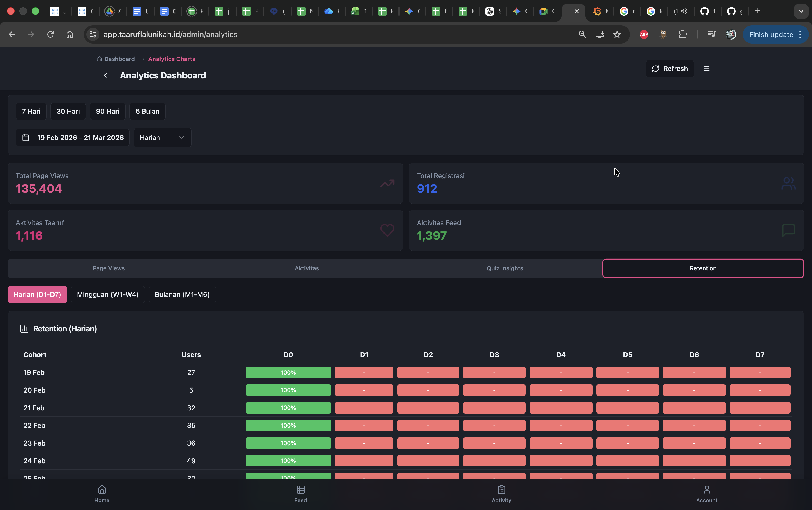Viewport: 812px width, 510px height.
Task: Click the back chevron beside Analytics Dashboard
Action: click(x=106, y=76)
